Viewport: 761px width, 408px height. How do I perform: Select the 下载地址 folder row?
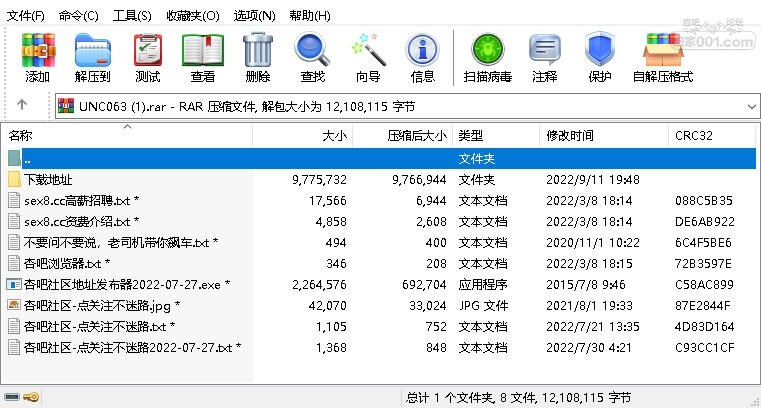tap(379, 180)
